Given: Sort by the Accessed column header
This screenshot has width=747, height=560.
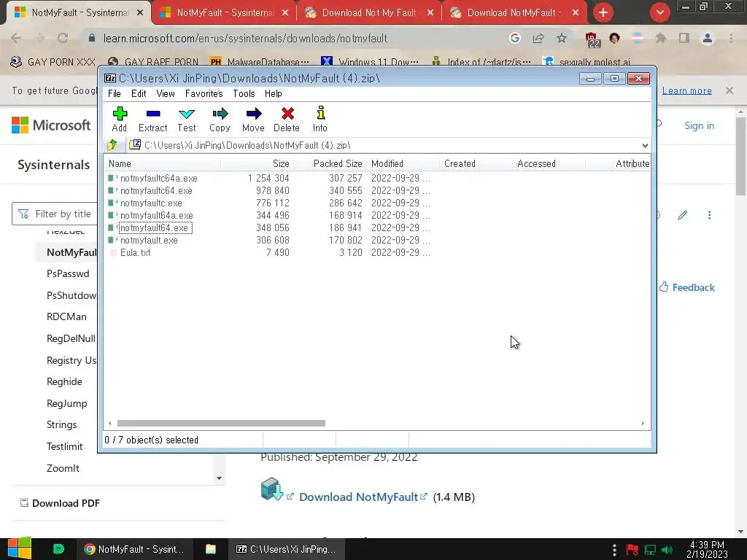Looking at the screenshot, I should 549,163.
